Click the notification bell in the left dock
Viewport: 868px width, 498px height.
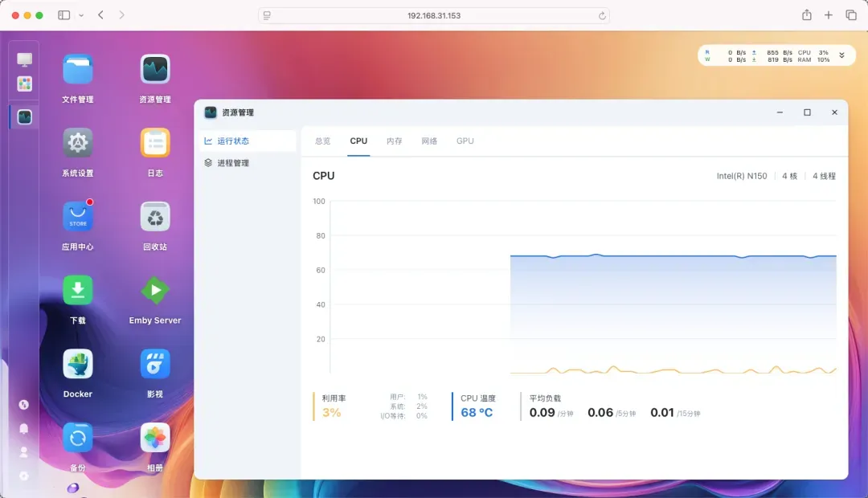[x=24, y=428]
